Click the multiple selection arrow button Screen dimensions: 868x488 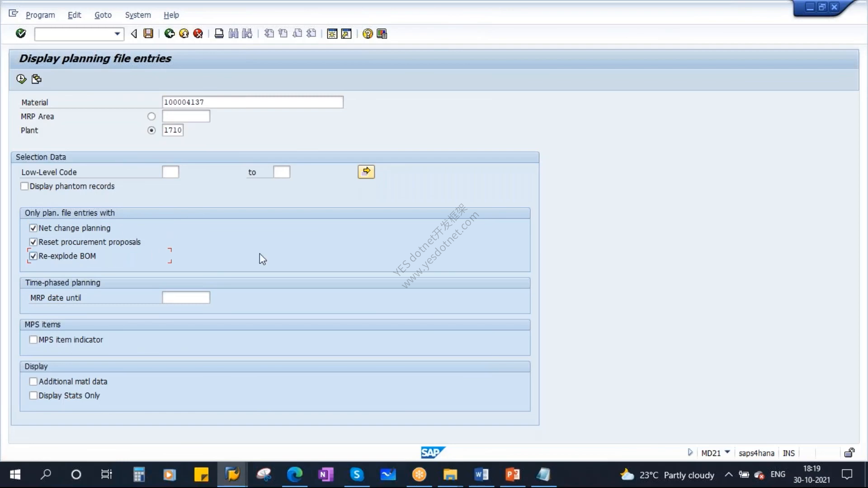click(x=366, y=172)
